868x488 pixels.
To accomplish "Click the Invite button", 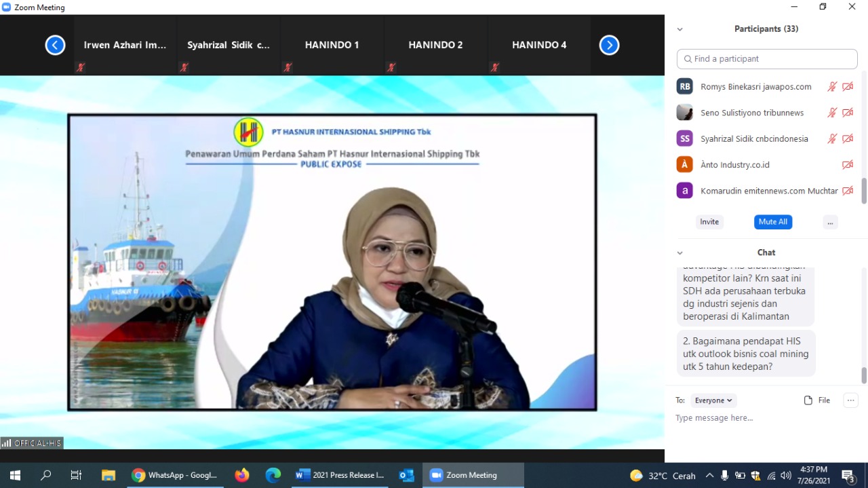I will tap(709, 221).
